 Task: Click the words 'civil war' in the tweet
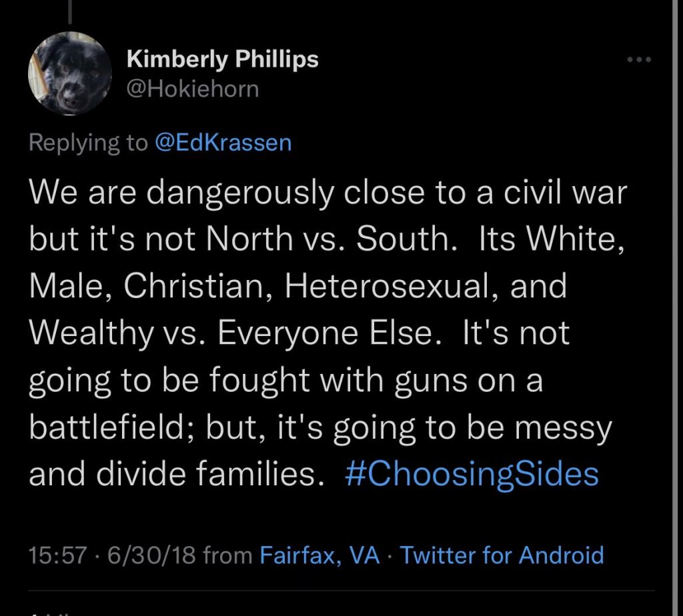[566, 193]
